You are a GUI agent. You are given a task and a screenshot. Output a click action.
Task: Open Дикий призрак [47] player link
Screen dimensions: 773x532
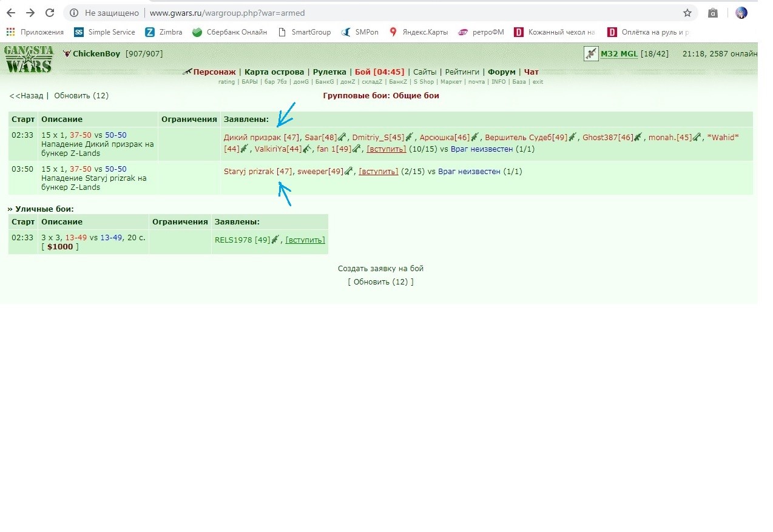(x=262, y=138)
